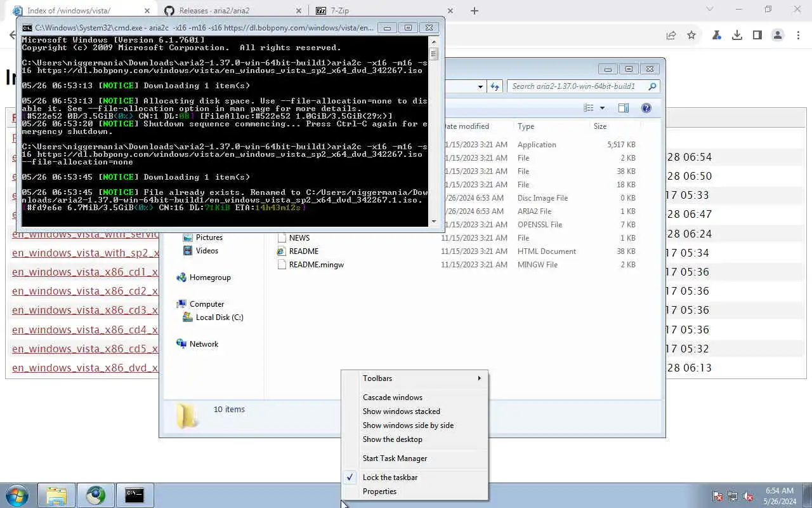Open Windows Explorer from the taskbar

click(56, 495)
